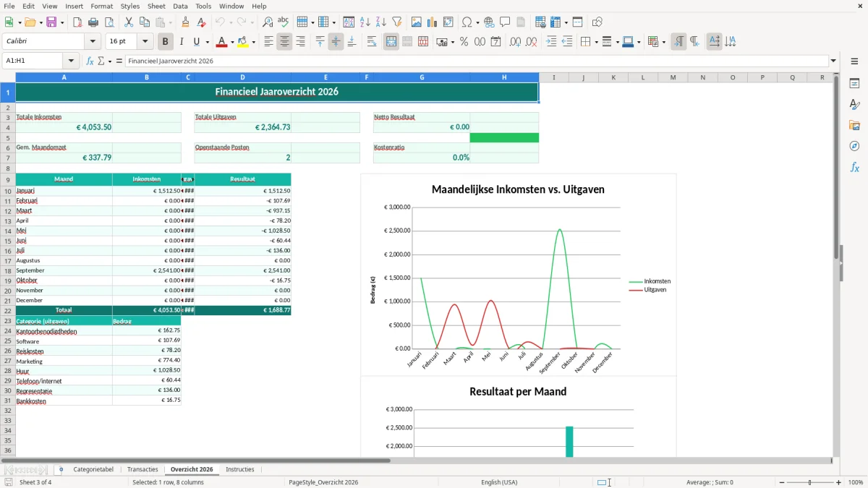Add a decimal place icon
The image size is (868, 488).
tap(515, 42)
